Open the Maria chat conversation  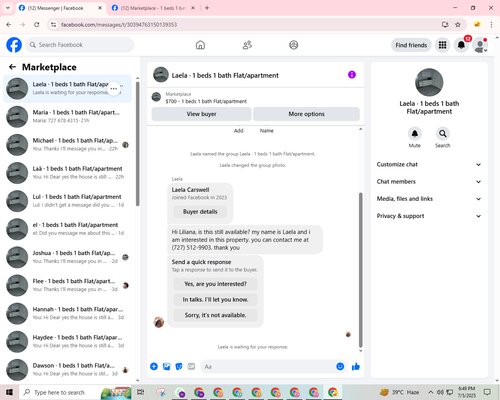(x=68, y=117)
